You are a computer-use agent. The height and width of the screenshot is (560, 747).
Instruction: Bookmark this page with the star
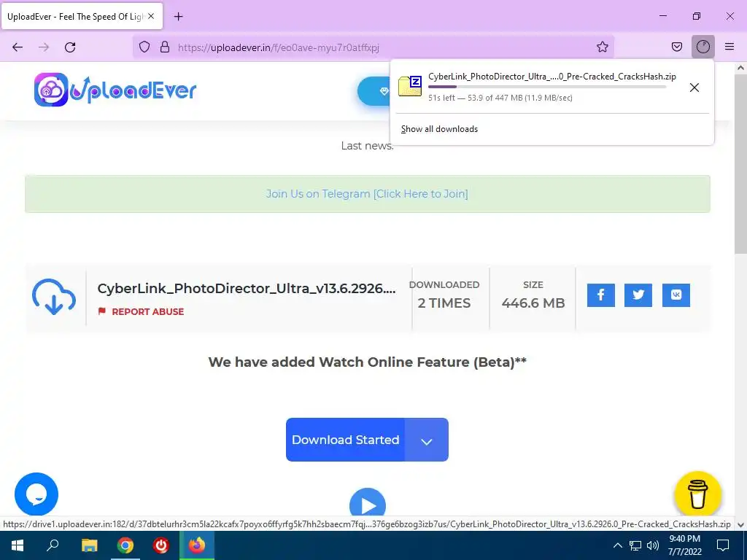pyautogui.click(x=602, y=47)
